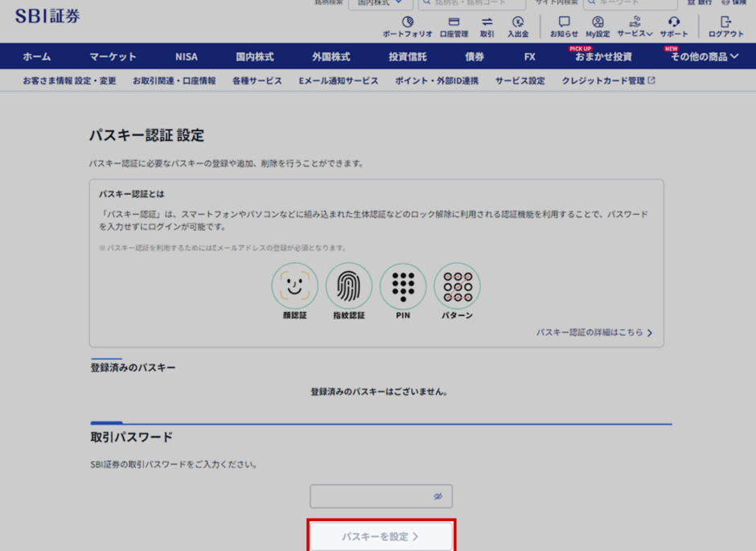The width and height of the screenshot is (756, 551).
Task: Open おまかせ投資 menu item
Action: coord(603,56)
